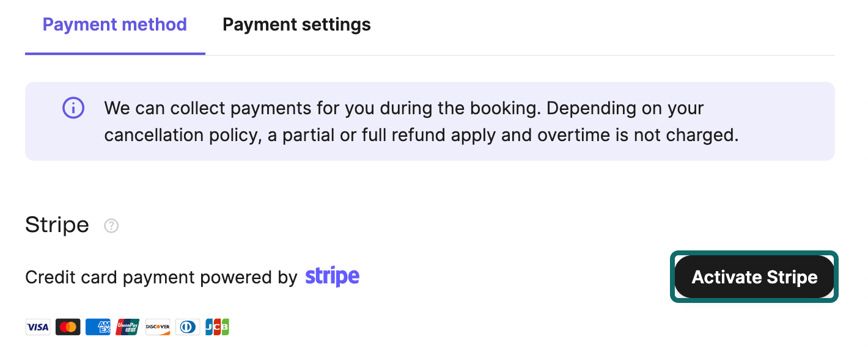The width and height of the screenshot is (868, 353).
Task: Click the Diners Club card icon
Action: click(187, 327)
